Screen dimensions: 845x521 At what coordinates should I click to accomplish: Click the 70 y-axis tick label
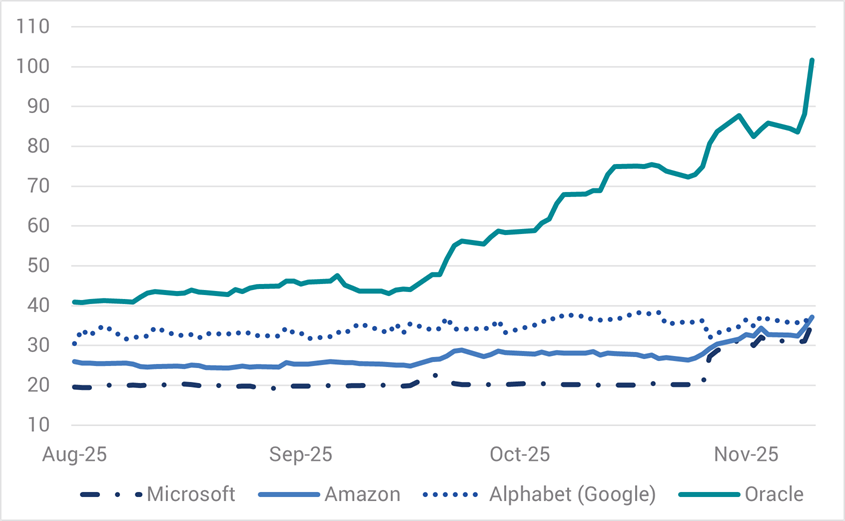tap(37, 186)
